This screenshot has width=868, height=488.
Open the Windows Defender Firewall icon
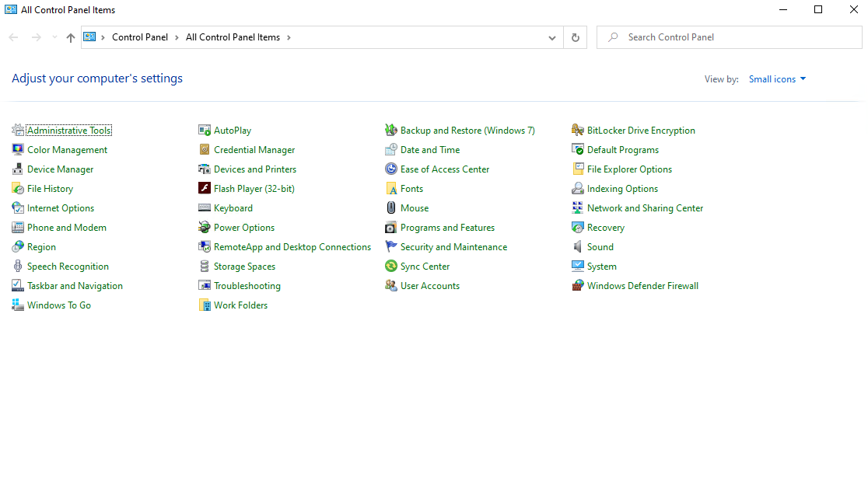click(578, 286)
